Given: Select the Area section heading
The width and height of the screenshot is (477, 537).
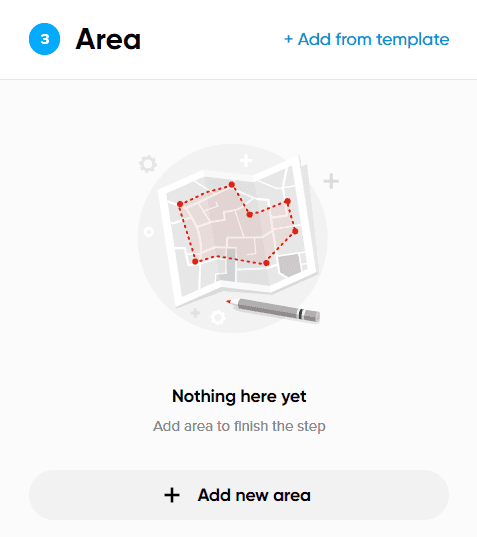Looking at the screenshot, I should (x=108, y=39).
